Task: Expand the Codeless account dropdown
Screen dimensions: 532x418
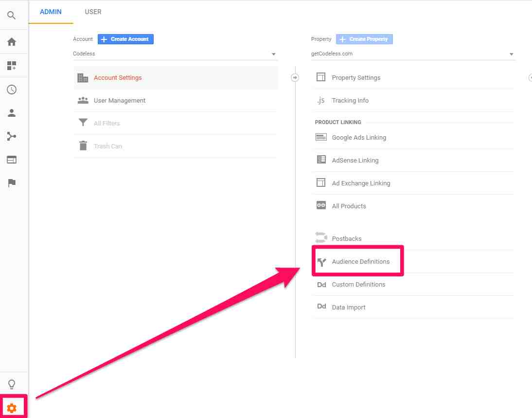Action: [175, 54]
